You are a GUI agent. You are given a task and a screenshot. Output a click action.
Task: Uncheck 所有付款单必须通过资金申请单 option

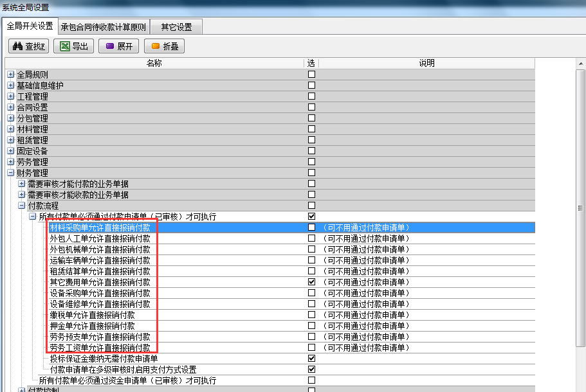311,380
